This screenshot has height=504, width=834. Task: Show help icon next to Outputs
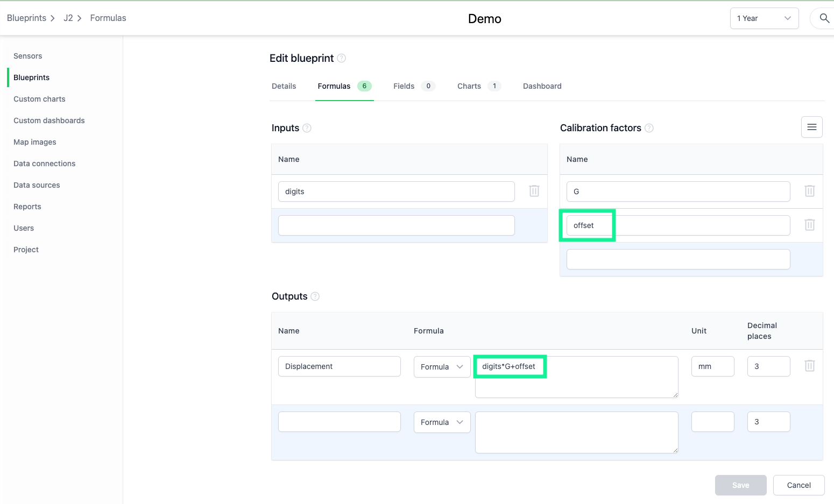[x=315, y=296]
